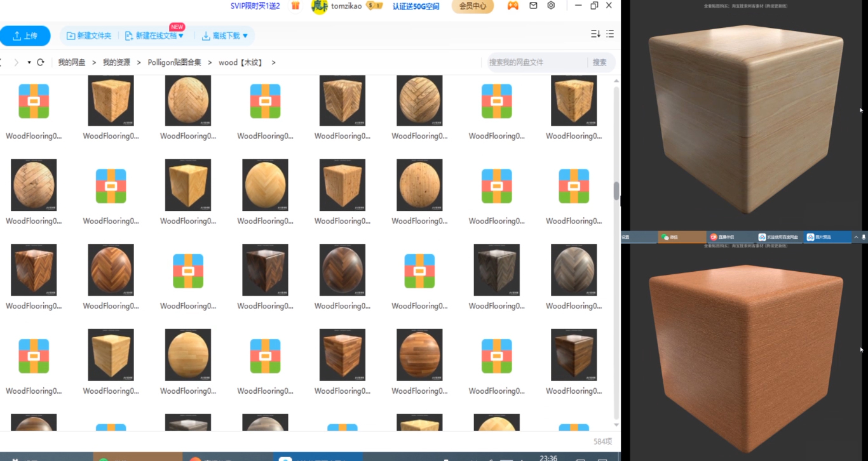
Task: Open 图片预览 taskbar window
Action: [827, 237]
